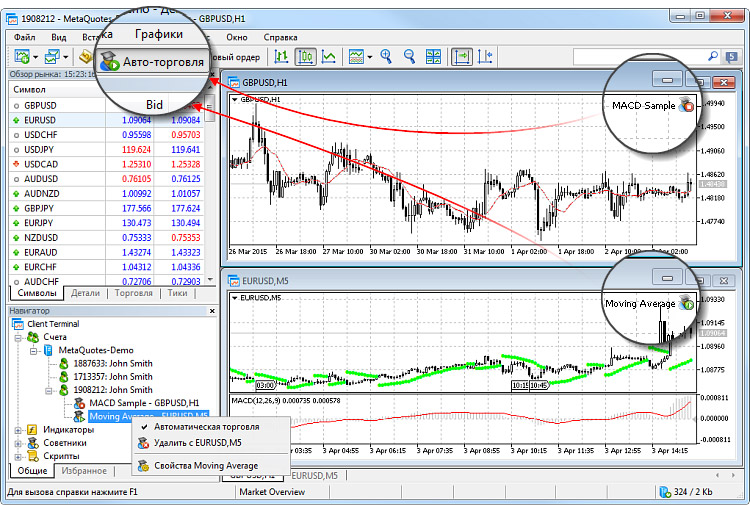Switch to the Детали tab
Screen dimensions: 750x505
tap(85, 293)
